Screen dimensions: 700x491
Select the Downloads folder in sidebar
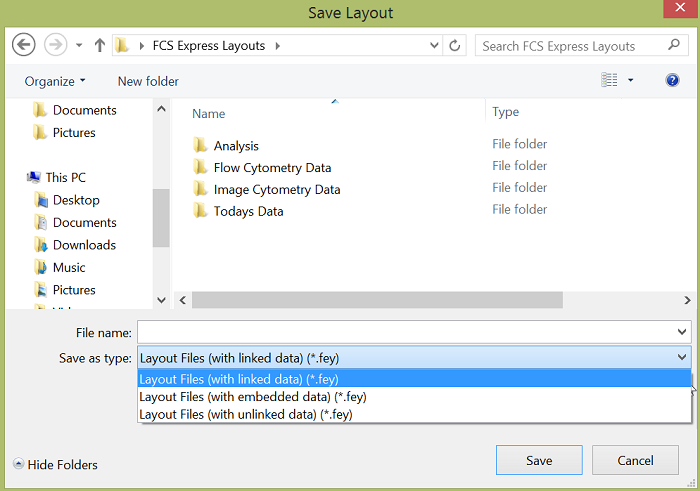84,245
